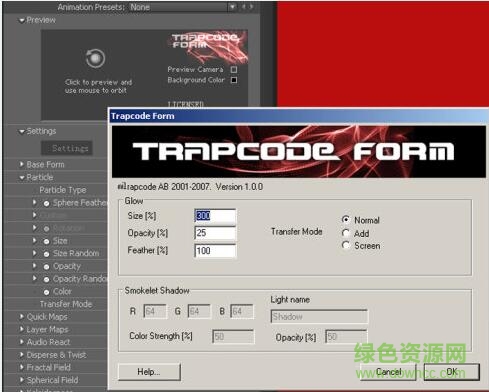Click the Light name field

pyautogui.click(x=319, y=316)
